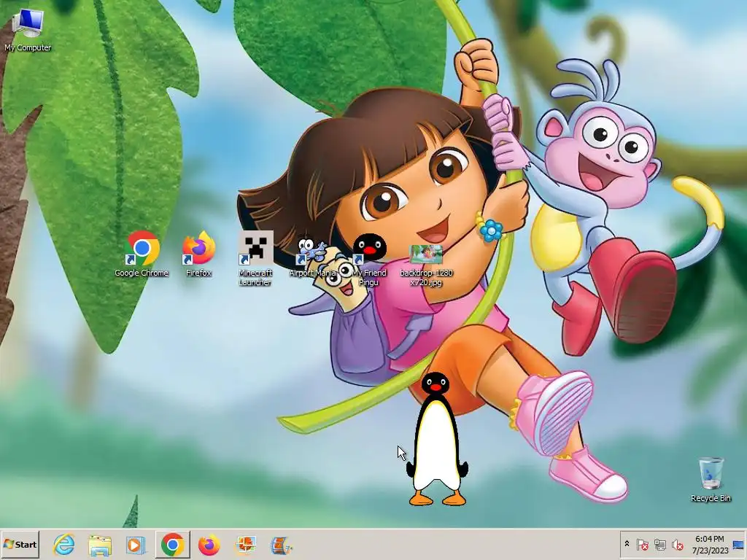Select the Airport Mania desktop shortcut
This screenshot has height=560, width=747.
pos(312,257)
